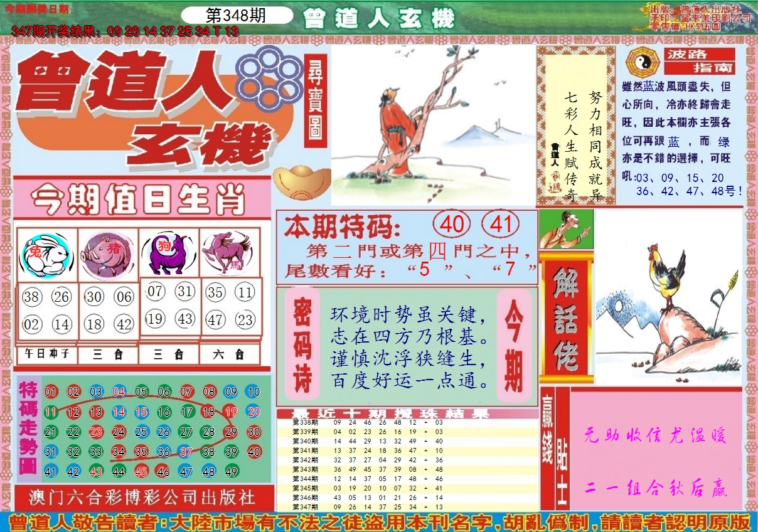Click the 澳门六合彩博彩公司出版社 banner
This screenshot has width=758, height=532.
pos(143,497)
